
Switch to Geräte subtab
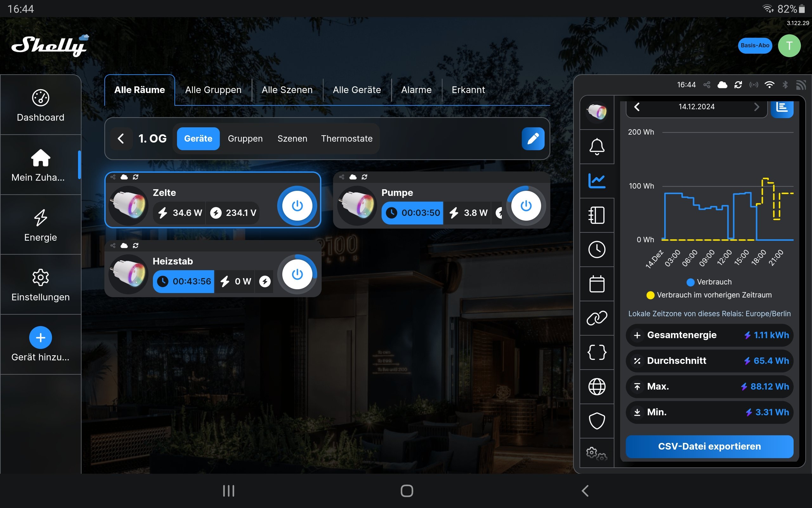[x=198, y=138]
